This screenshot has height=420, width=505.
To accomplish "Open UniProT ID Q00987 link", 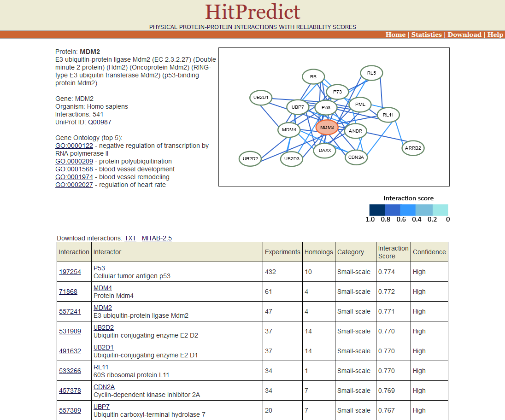I will (x=100, y=122).
